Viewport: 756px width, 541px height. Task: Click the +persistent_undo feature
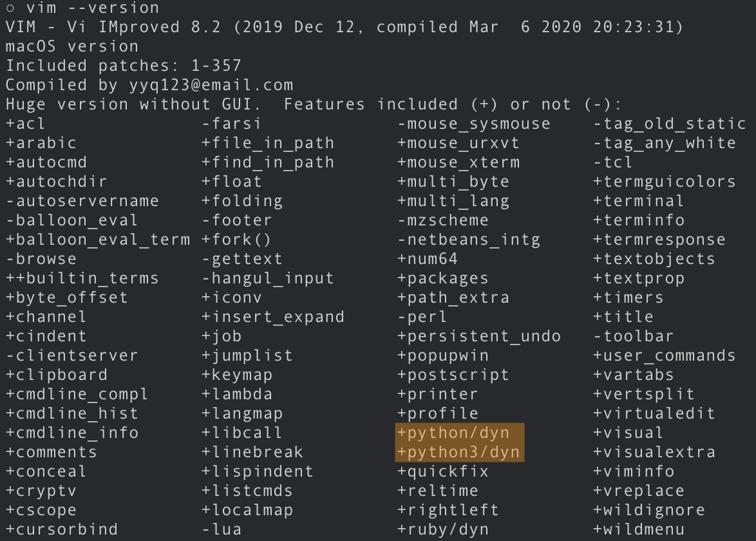click(479, 336)
